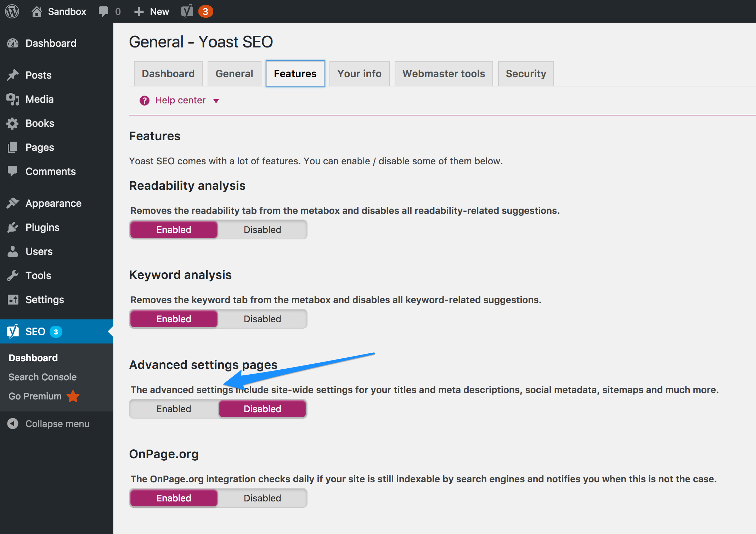This screenshot has width=756, height=534.
Task: Expand the Help center dropdown
Action: (x=217, y=100)
